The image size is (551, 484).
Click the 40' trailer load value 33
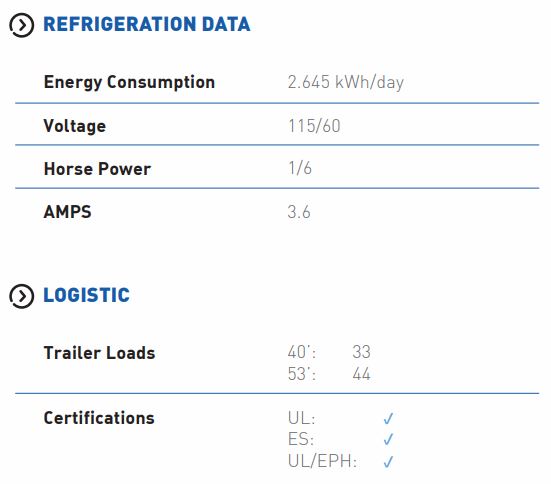362,352
